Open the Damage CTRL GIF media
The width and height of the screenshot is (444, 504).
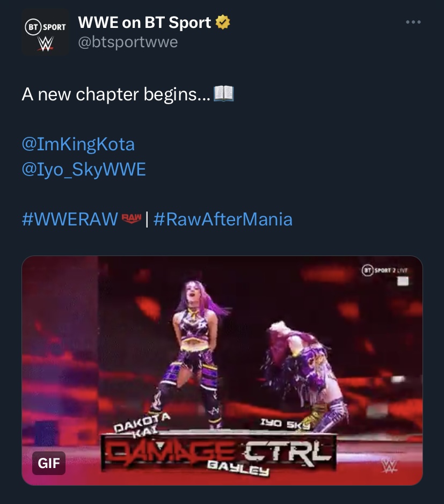coord(222,370)
